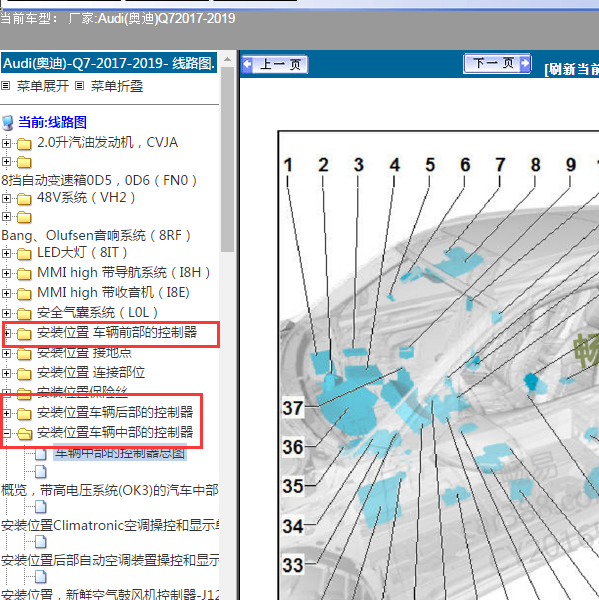Click the folder icon for LED大灯（8IT）
This screenshot has width=599, height=600.
click(x=24, y=254)
